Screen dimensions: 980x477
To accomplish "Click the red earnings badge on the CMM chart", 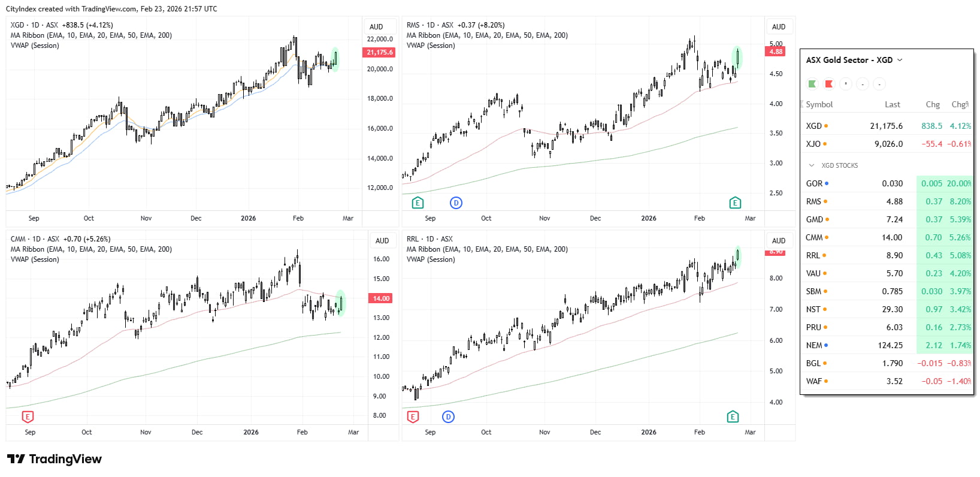I will [x=28, y=416].
